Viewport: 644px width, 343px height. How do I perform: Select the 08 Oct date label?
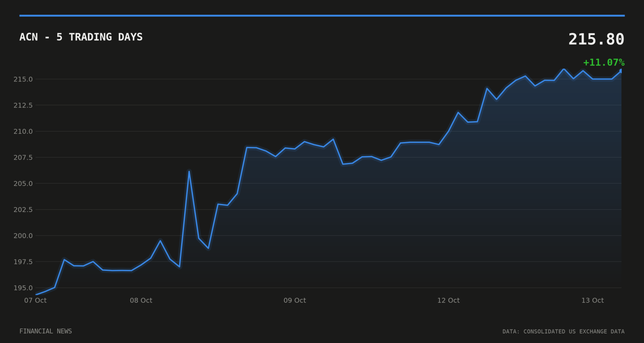click(x=141, y=300)
